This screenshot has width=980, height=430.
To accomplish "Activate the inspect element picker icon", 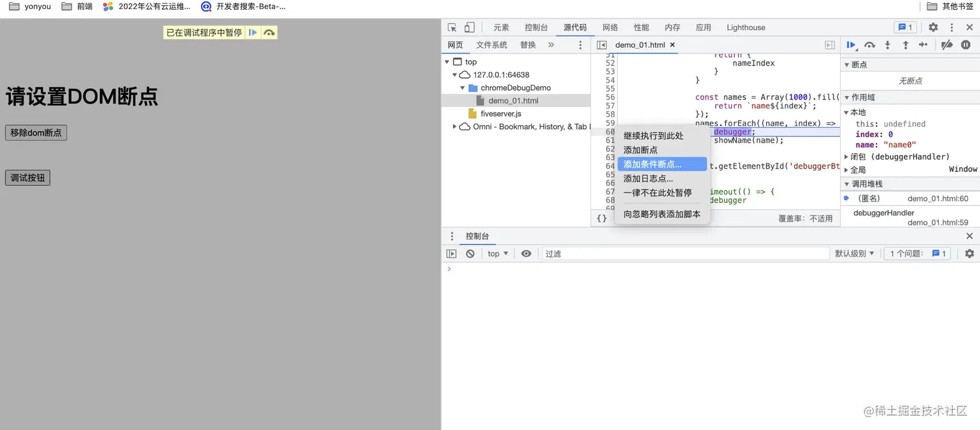I will click(x=452, y=27).
